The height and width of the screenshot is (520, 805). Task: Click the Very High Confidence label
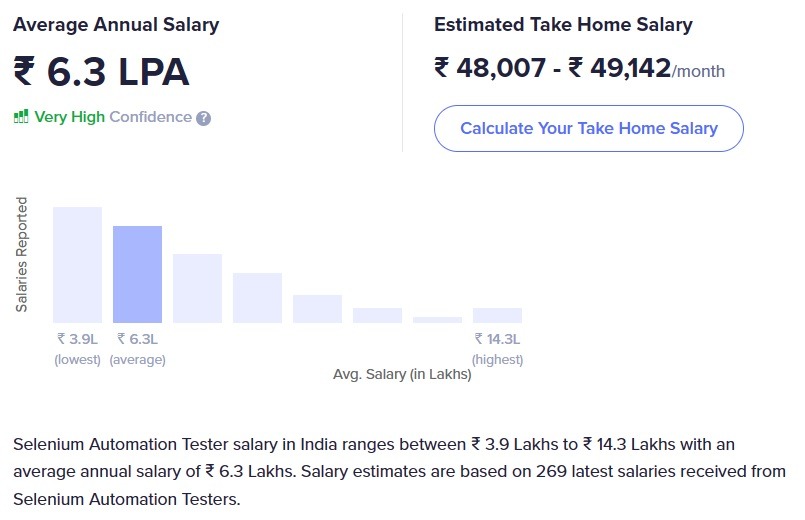click(x=113, y=117)
